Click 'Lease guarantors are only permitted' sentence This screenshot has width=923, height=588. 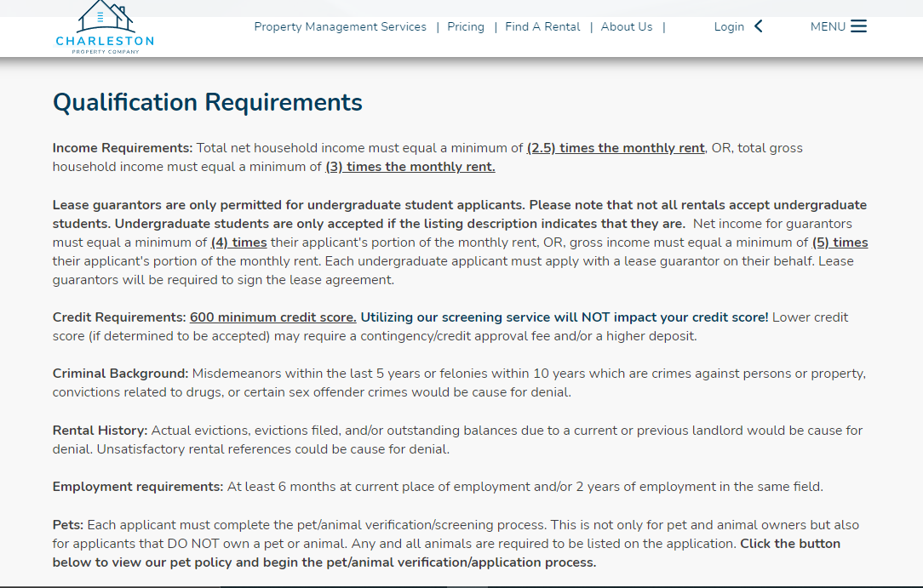click(289, 205)
